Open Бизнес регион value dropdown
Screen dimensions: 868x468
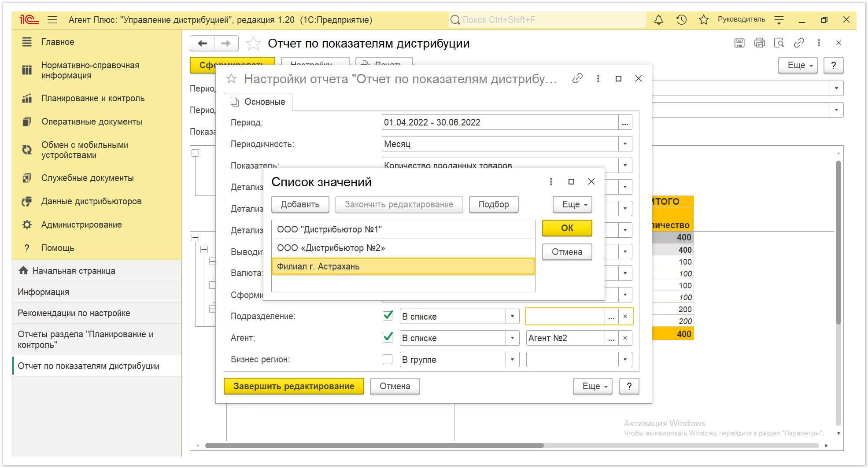tap(625, 359)
